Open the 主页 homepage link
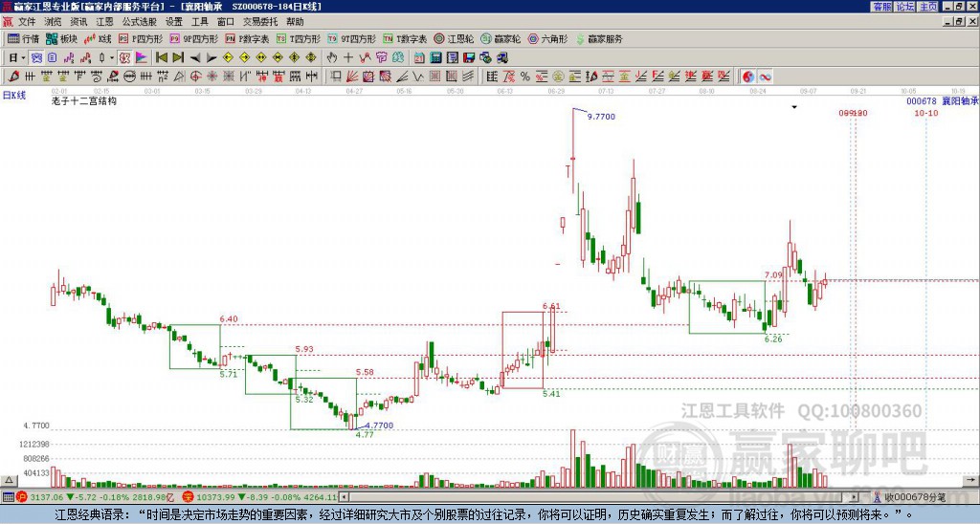Viewport: 980px width, 524px height. pyautogui.click(x=928, y=7)
